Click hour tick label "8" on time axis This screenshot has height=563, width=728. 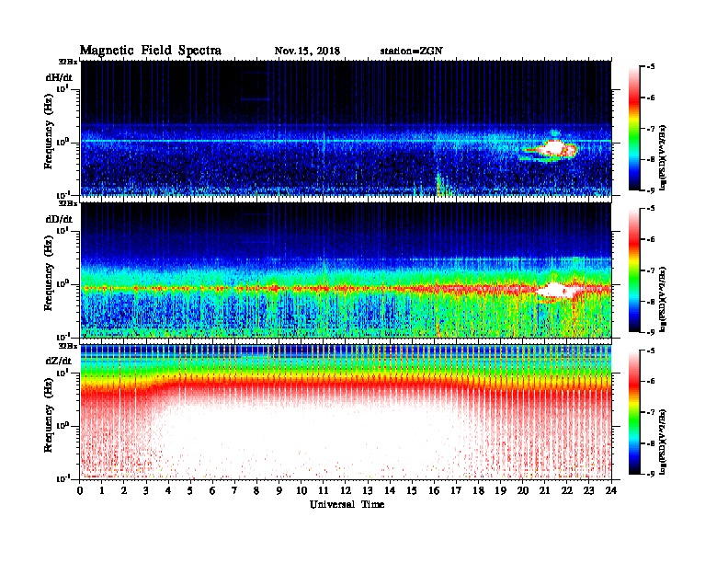pos(256,491)
